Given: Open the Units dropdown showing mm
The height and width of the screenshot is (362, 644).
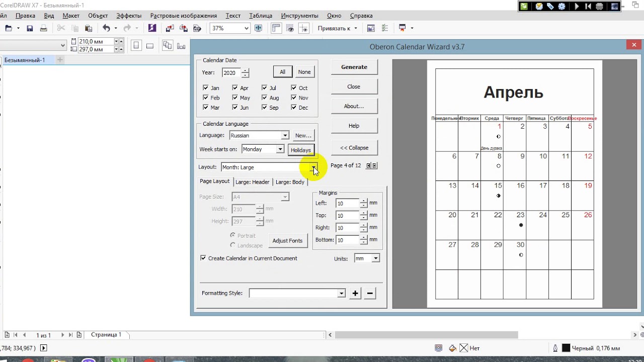Looking at the screenshot, I should click(375, 258).
